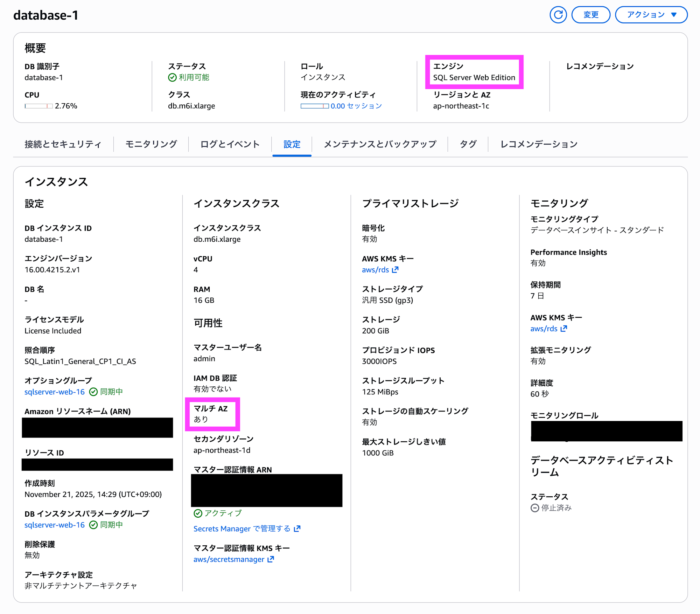This screenshot has height=614, width=700.
Task: Open the sqlserver-web-16 option group link
Action: 54,392
